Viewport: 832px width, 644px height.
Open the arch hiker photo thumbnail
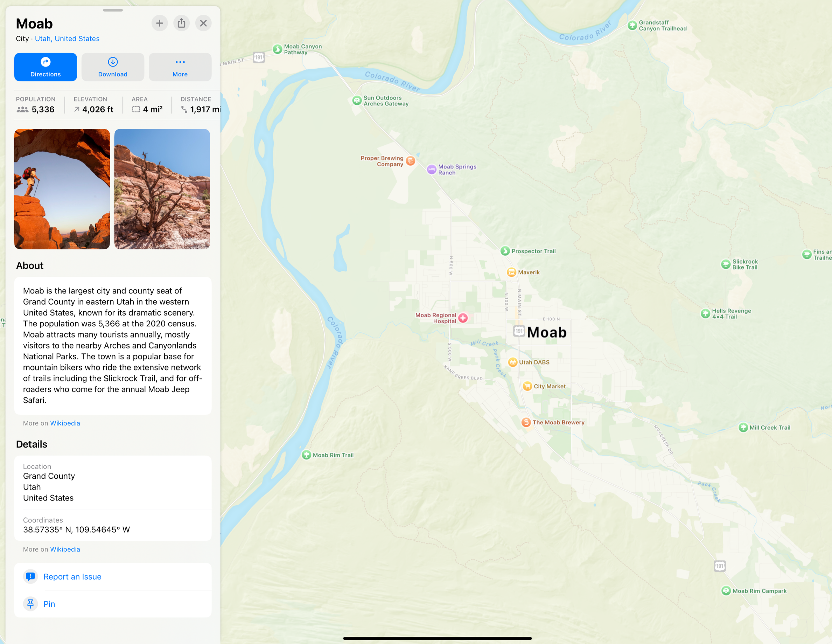tap(62, 189)
